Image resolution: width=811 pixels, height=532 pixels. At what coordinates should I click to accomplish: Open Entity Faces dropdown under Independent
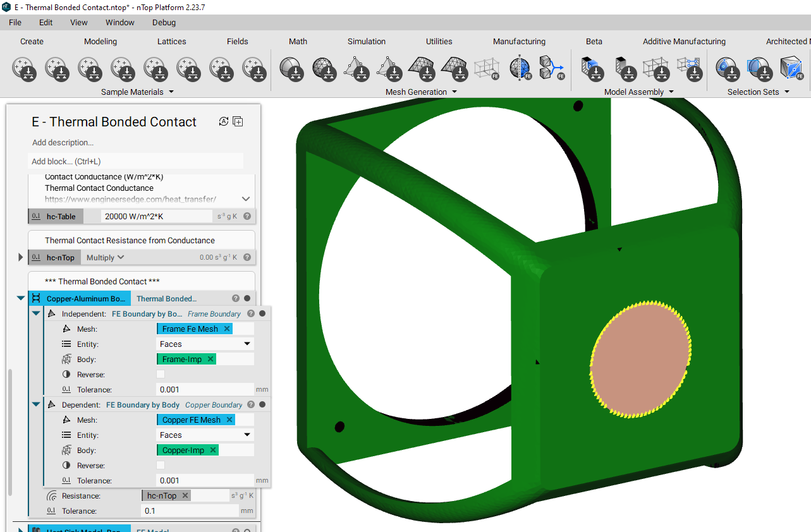tap(205, 344)
